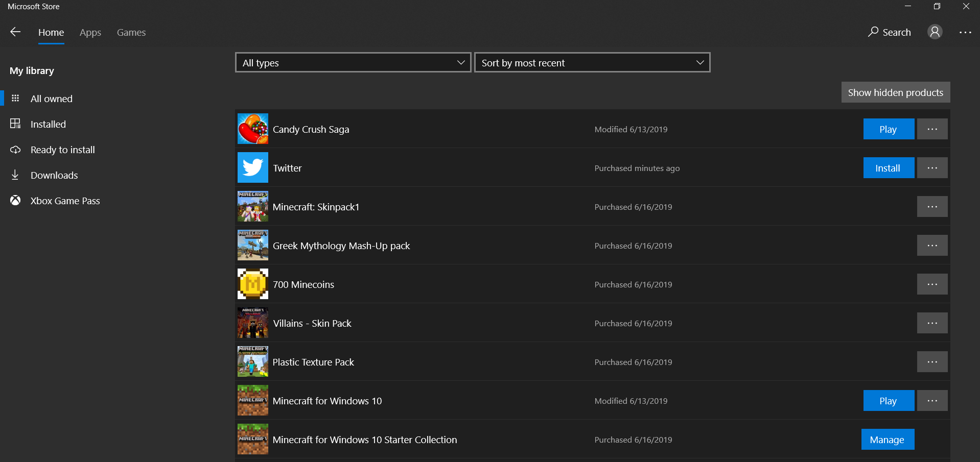Click the Candy Crush Saga title
The image size is (980, 462).
point(311,129)
